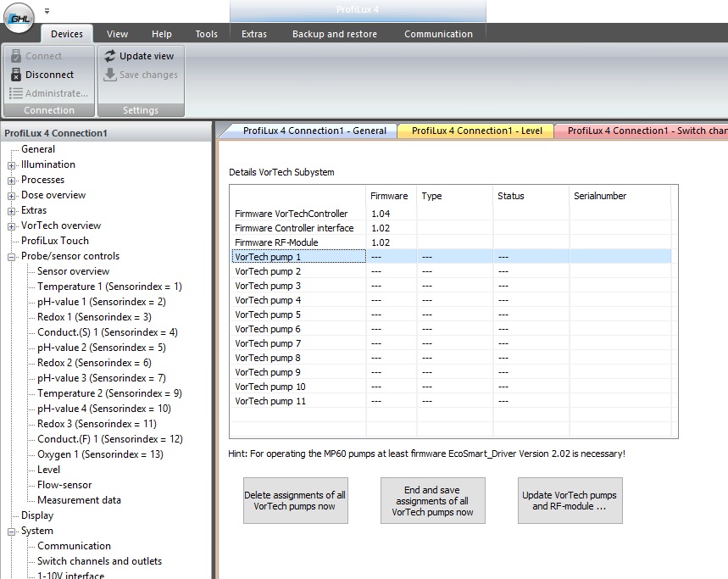Click the Connect plug icon
The height and width of the screenshot is (579, 728).
[x=16, y=56]
